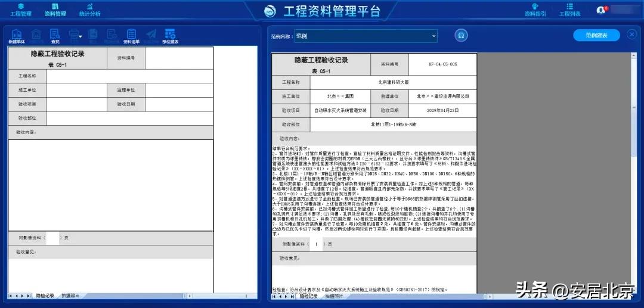Click the empty 验收部位 field in the left form
This screenshot has width=644, height=308.
130,118
